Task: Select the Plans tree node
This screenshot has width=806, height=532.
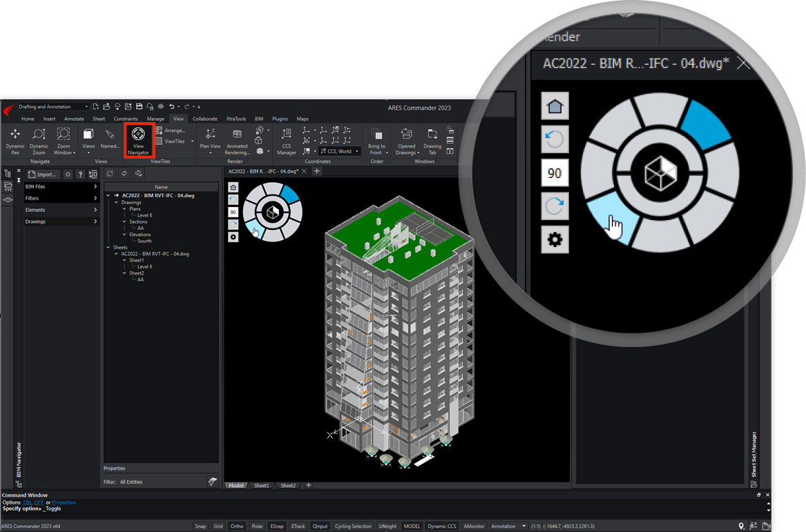Action: (135, 209)
